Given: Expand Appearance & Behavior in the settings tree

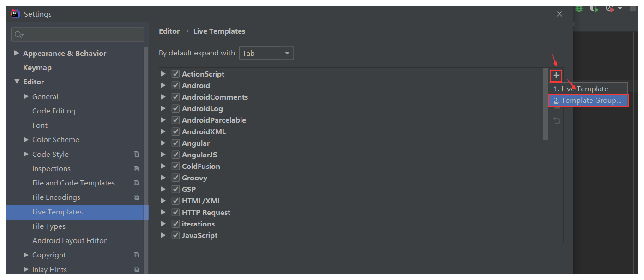Looking at the screenshot, I should 17,53.
